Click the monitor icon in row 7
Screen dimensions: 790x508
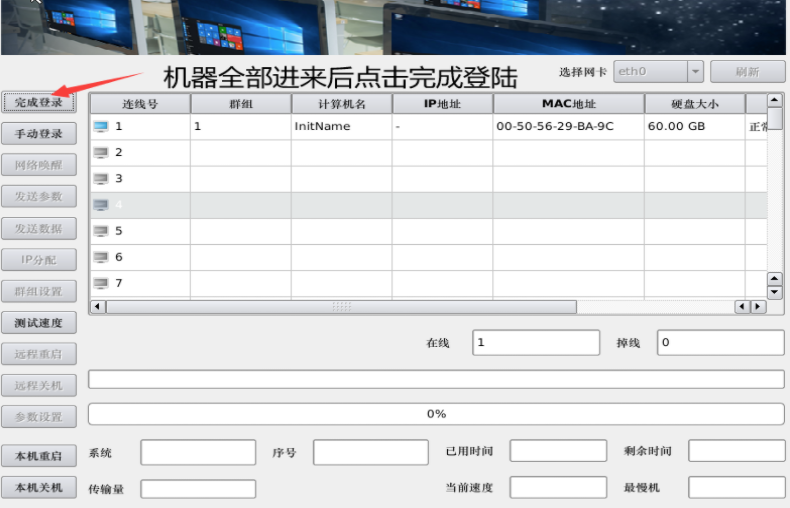tap(101, 283)
